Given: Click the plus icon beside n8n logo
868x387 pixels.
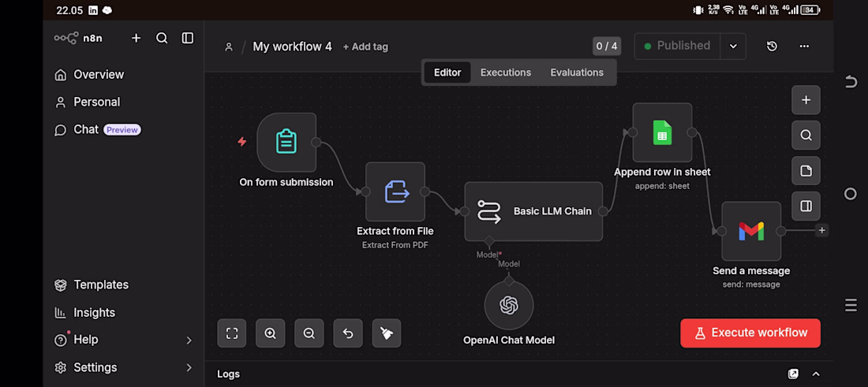Looking at the screenshot, I should point(137,38).
